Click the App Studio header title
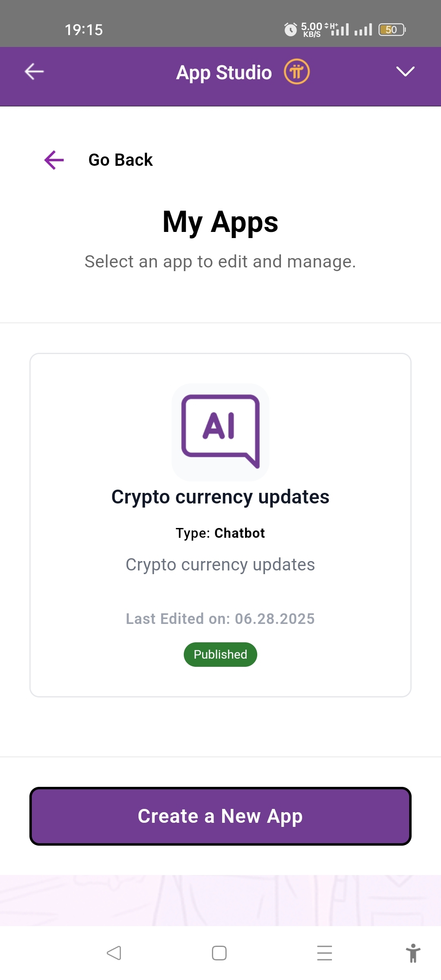 pyautogui.click(x=224, y=72)
